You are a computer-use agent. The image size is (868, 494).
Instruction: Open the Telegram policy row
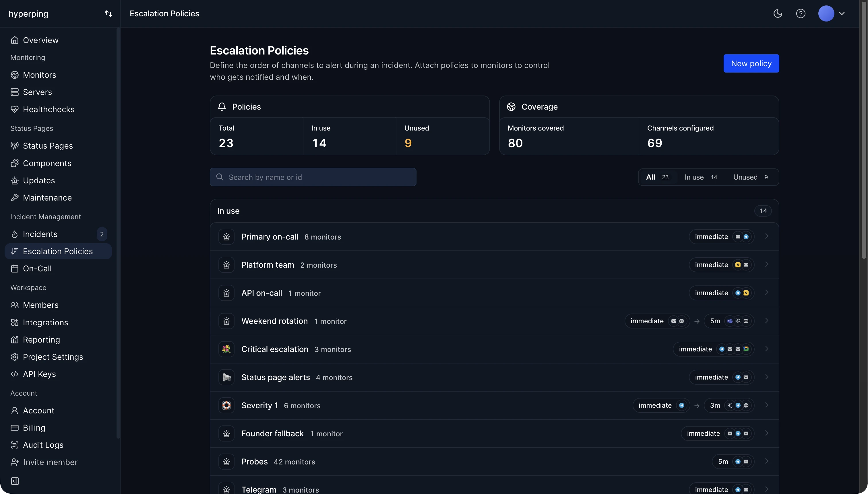click(x=494, y=485)
